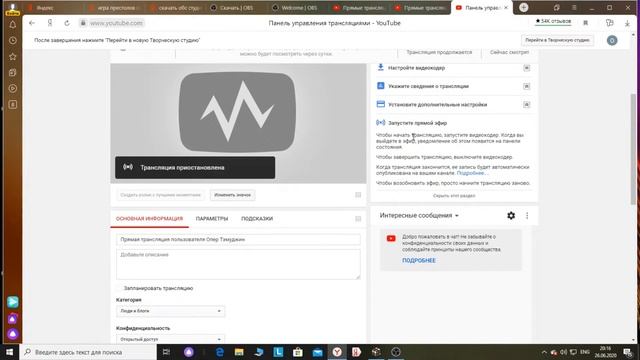Reload the YouTube page
Image resolution: width=640 pixels, height=360 pixels.
coord(67,23)
